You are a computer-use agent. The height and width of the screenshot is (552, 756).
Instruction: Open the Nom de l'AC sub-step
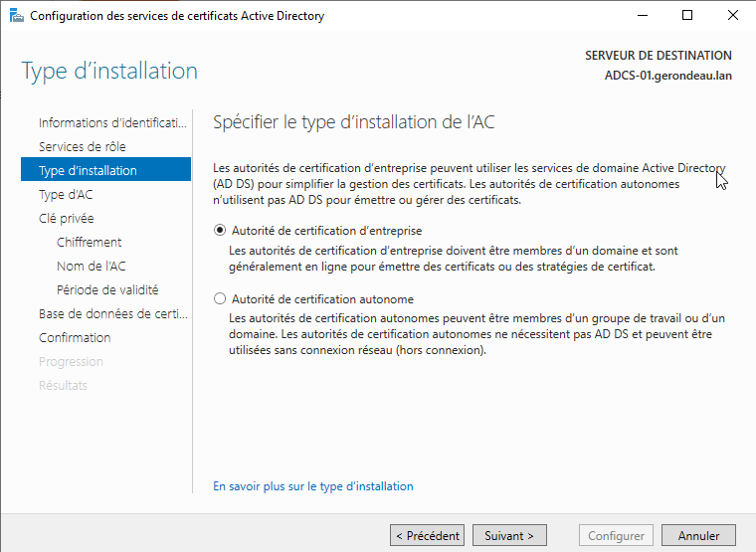click(x=92, y=267)
